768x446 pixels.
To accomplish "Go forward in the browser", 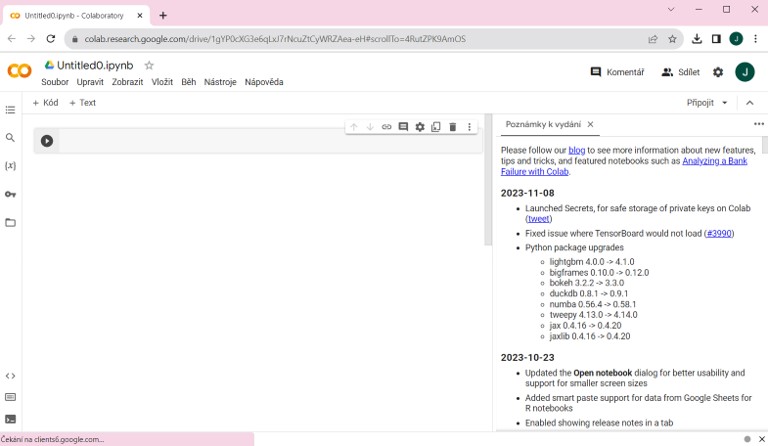I will pyautogui.click(x=31, y=39).
